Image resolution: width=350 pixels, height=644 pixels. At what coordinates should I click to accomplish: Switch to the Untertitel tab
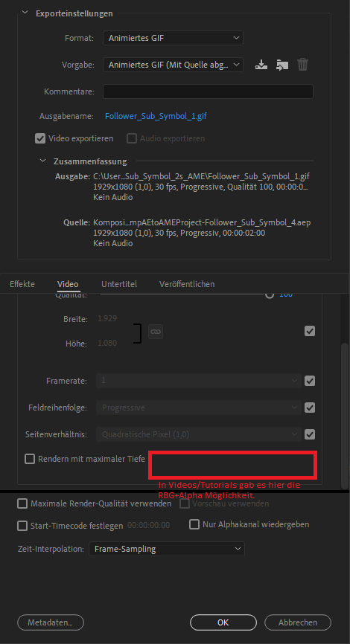coord(119,284)
